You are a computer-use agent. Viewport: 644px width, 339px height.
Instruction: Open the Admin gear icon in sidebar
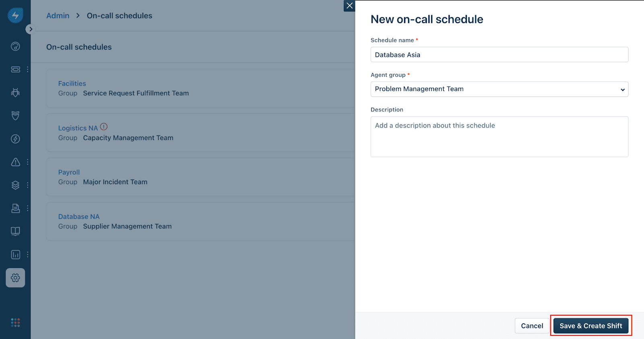[x=15, y=278]
